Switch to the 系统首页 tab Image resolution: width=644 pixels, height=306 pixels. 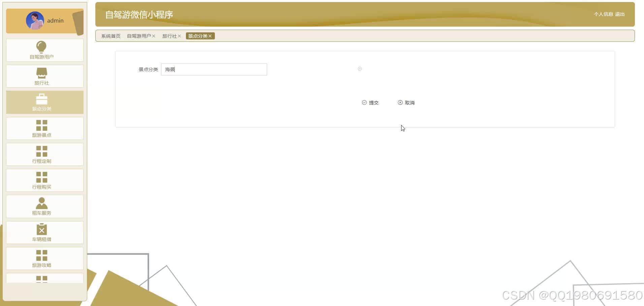coord(110,36)
